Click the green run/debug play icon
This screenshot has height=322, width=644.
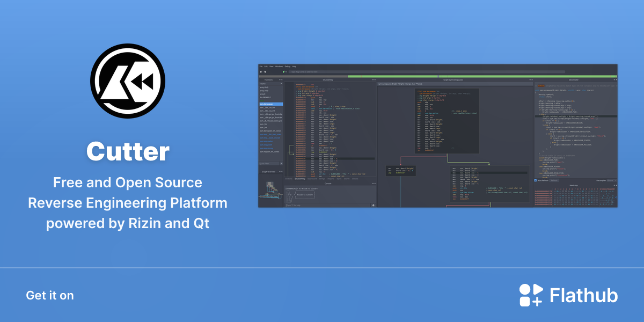click(284, 71)
